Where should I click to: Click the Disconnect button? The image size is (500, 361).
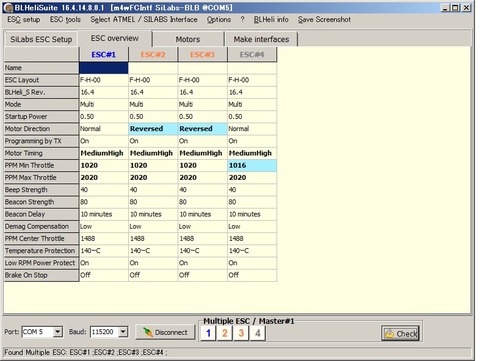pos(165,332)
